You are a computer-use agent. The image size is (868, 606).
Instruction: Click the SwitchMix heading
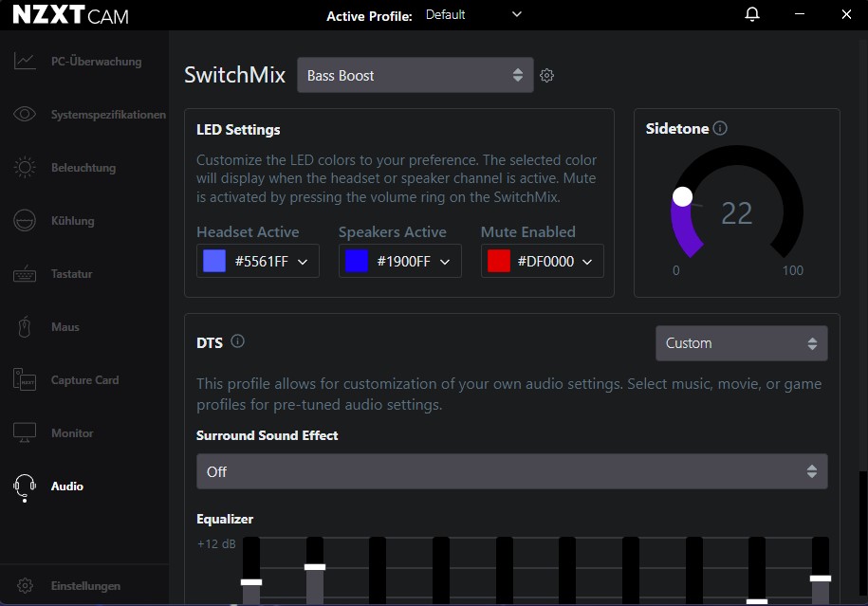234,75
